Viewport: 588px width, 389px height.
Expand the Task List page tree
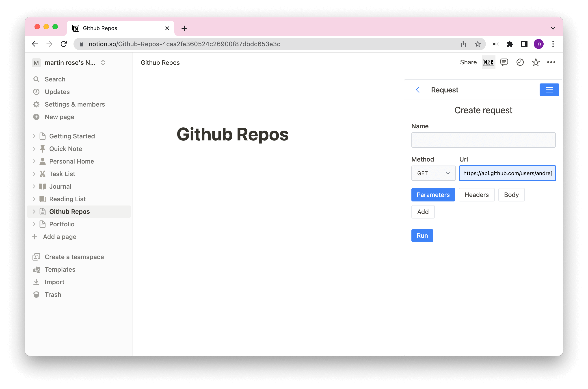click(x=34, y=174)
